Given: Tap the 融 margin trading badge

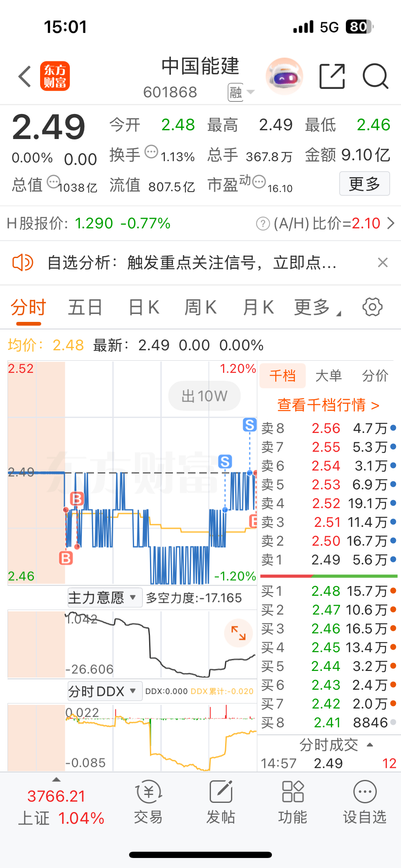Looking at the screenshot, I should 236,92.
